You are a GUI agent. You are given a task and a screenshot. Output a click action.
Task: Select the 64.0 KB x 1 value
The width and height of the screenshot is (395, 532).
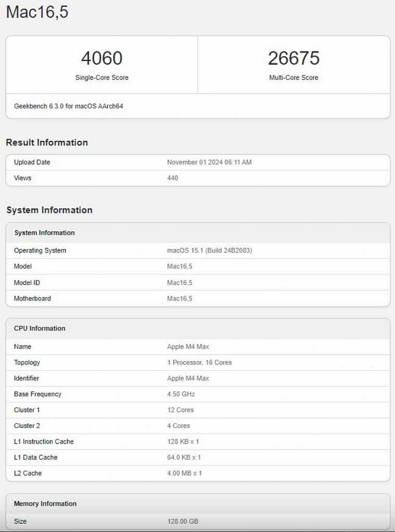184,457
